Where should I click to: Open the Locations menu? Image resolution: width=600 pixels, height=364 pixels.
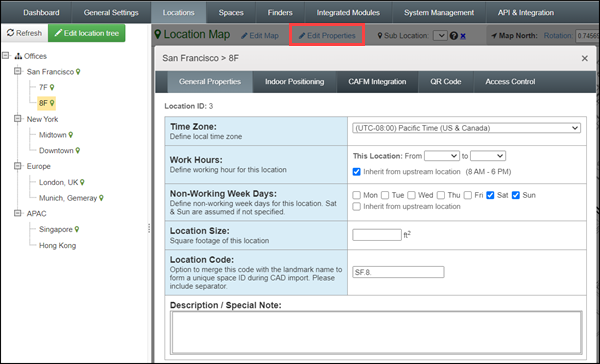[x=178, y=13]
